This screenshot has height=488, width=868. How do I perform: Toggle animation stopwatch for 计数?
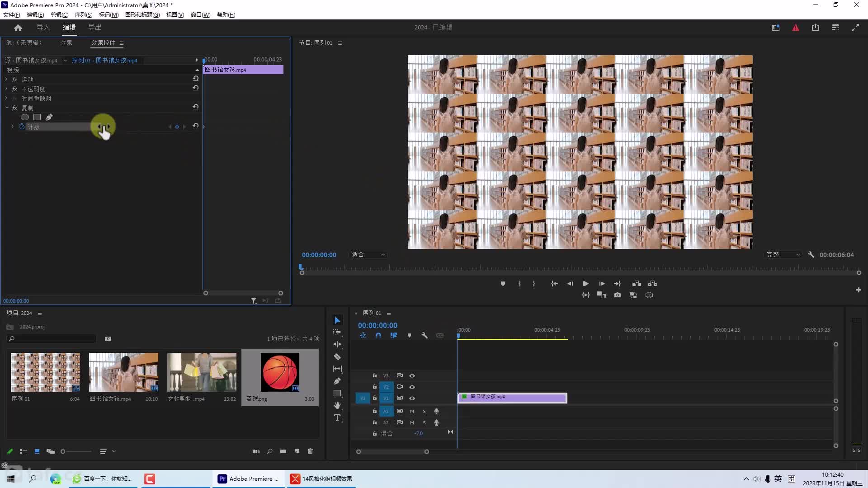22,127
